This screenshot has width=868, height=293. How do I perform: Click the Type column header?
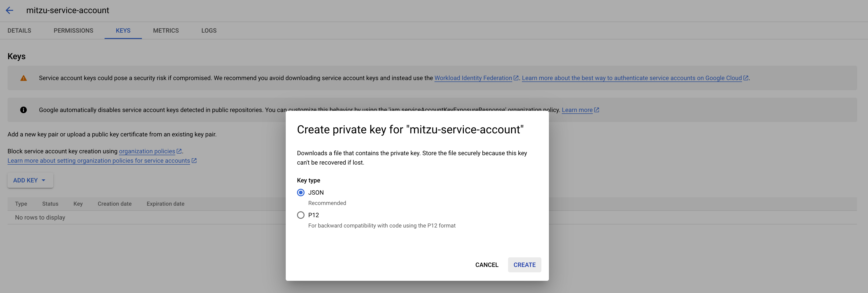coord(21,204)
